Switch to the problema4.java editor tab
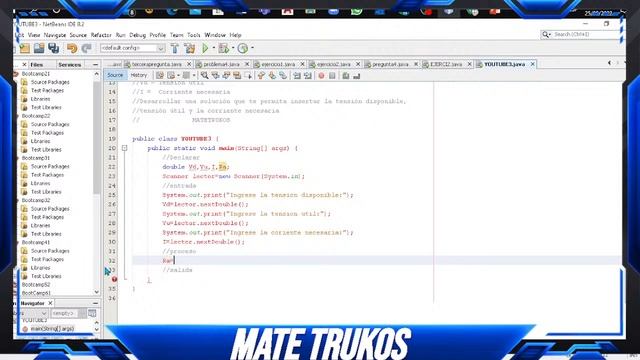640x360 pixels. [x=221, y=64]
